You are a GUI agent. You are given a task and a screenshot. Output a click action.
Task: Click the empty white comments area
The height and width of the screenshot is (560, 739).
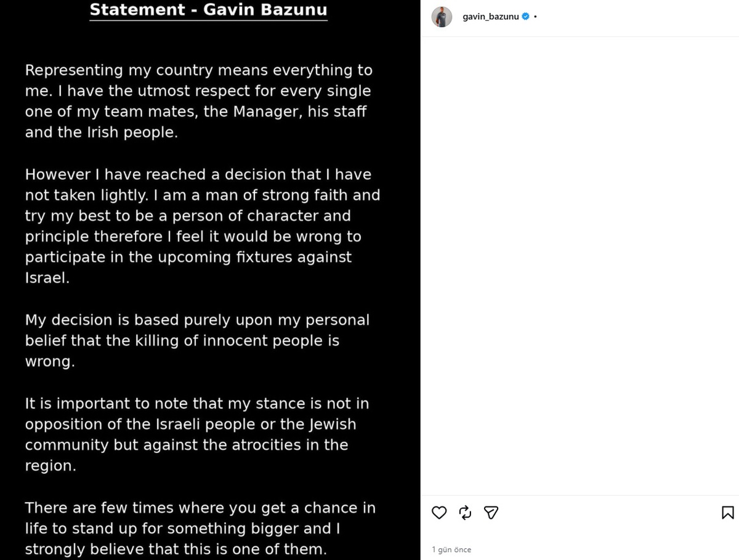[579, 266]
